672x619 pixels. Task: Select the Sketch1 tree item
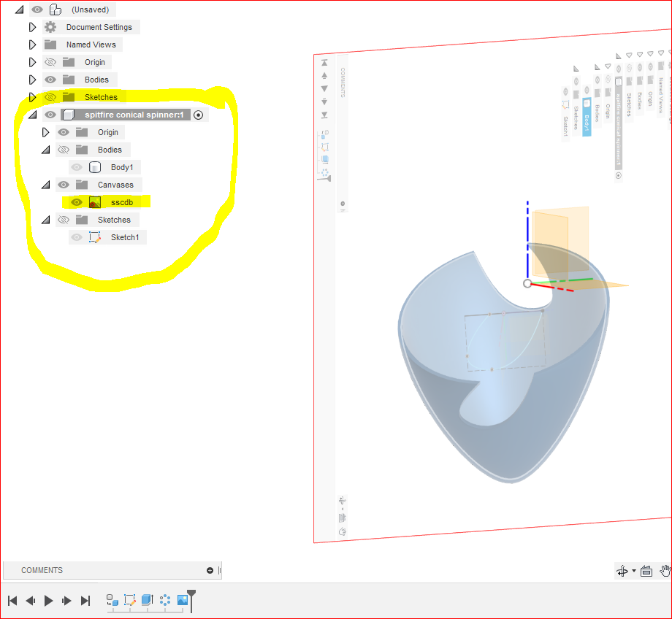point(125,237)
